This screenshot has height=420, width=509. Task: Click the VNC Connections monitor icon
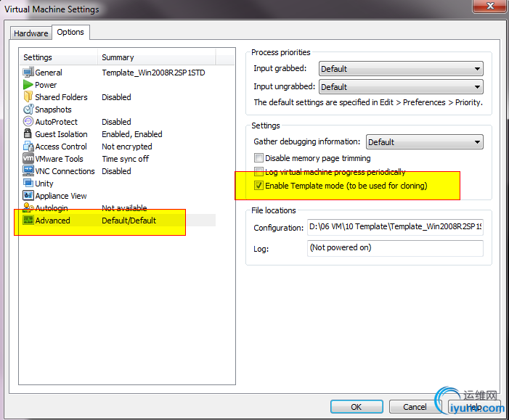click(x=28, y=170)
